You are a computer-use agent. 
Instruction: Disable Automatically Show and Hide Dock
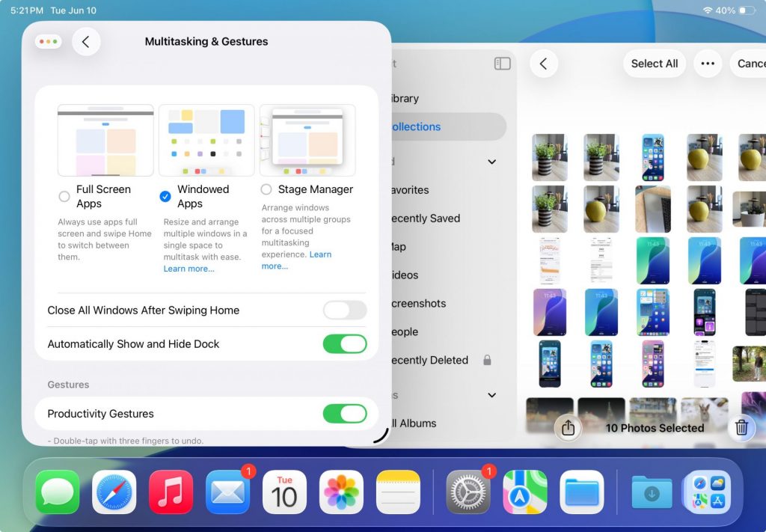(x=345, y=343)
